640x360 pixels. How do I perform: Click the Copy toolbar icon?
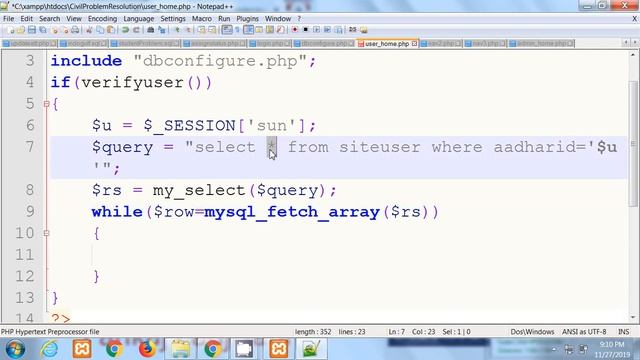pos(100,30)
